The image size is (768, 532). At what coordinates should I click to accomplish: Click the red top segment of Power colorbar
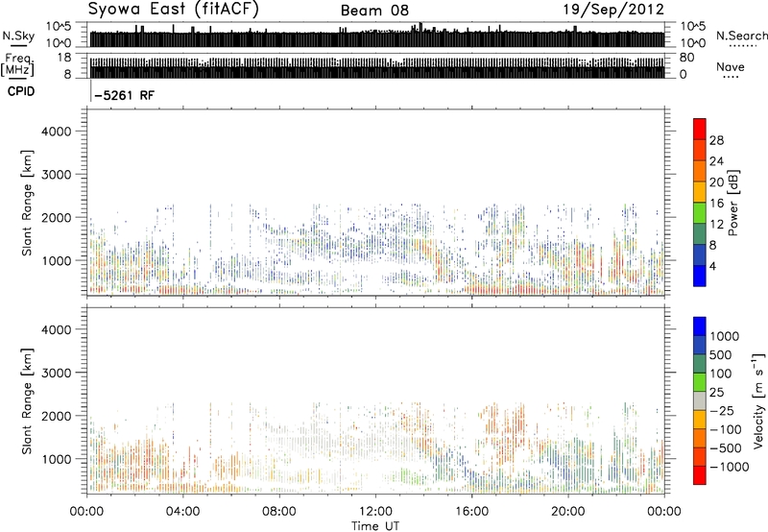700,129
